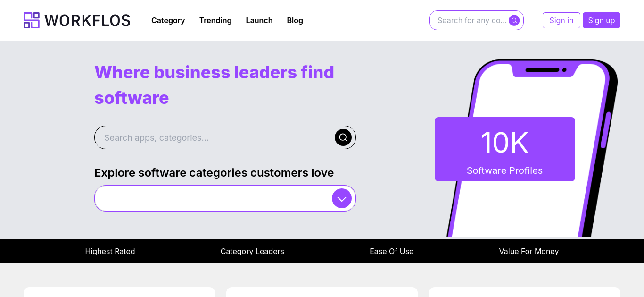Open the Category menu
This screenshot has height=297, width=644.
pyautogui.click(x=168, y=20)
